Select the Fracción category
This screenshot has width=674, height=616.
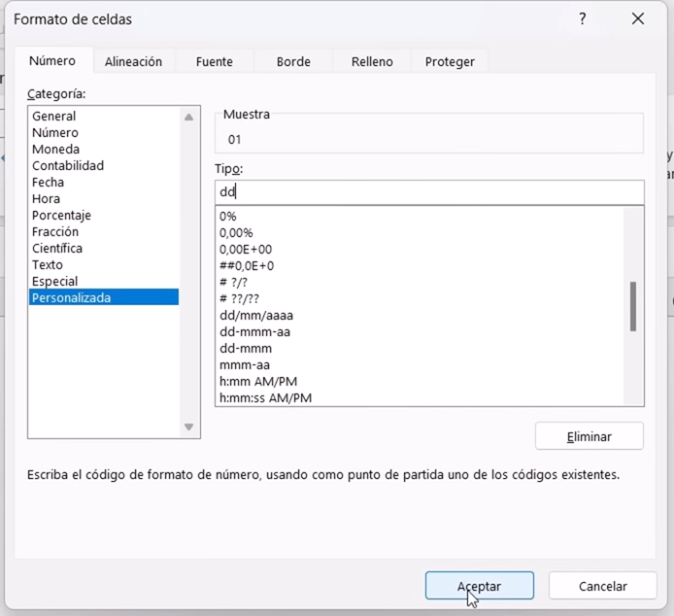(x=104, y=232)
